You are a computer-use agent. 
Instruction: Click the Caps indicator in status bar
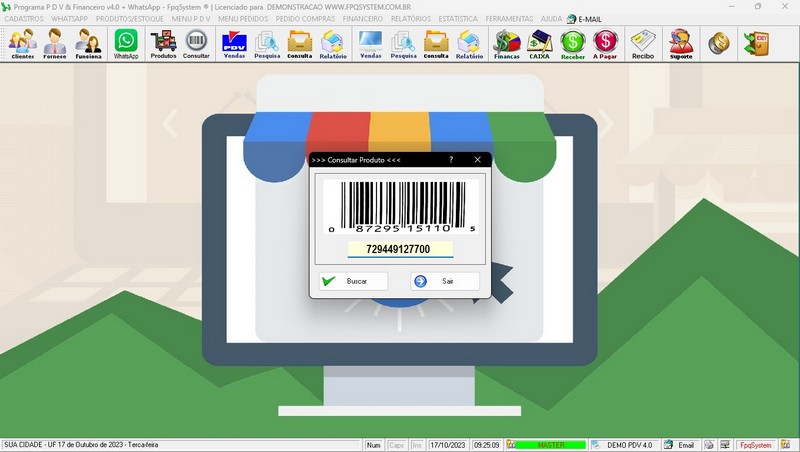click(x=396, y=445)
